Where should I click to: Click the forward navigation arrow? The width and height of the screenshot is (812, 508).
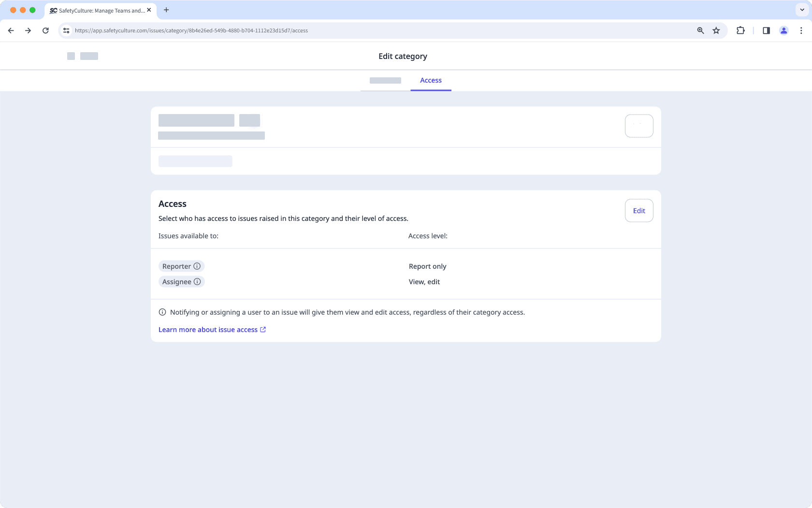coord(28,30)
